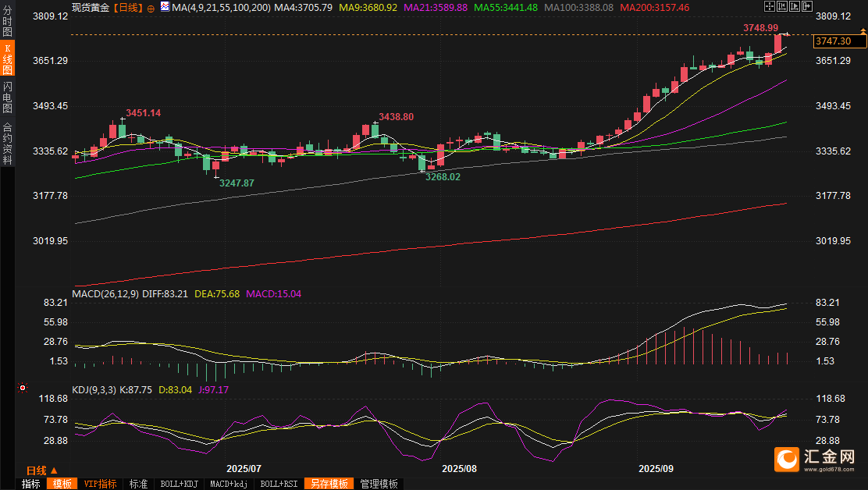Image resolution: width=868 pixels, height=490 pixels.
Task: Select the 模板 templates tab
Action: (x=62, y=484)
